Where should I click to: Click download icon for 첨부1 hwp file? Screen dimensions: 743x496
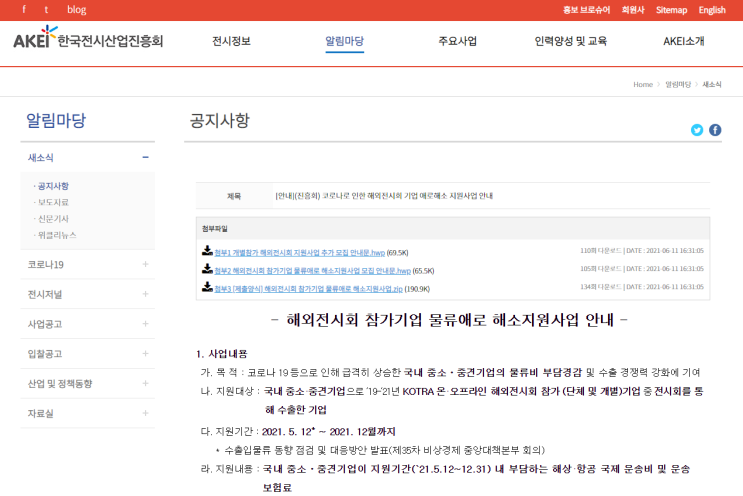[x=207, y=251]
